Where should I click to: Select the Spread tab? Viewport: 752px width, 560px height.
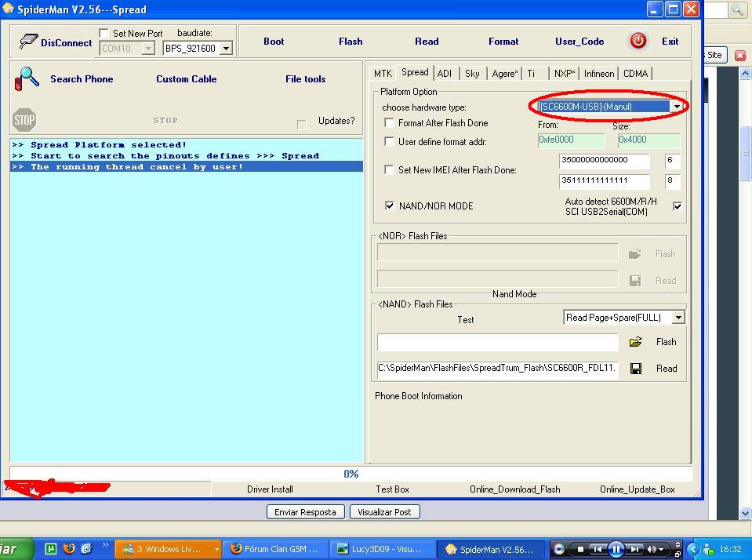pyautogui.click(x=415, y=72)
